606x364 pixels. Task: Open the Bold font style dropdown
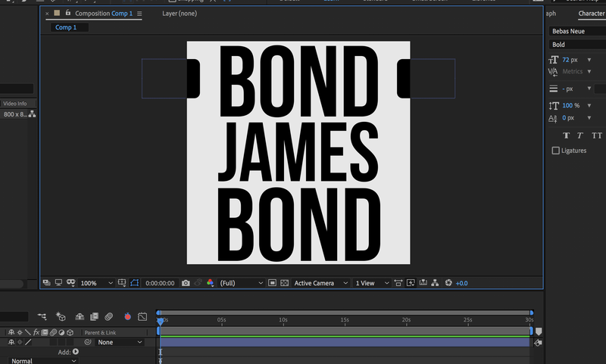click(x=577, y=45)
